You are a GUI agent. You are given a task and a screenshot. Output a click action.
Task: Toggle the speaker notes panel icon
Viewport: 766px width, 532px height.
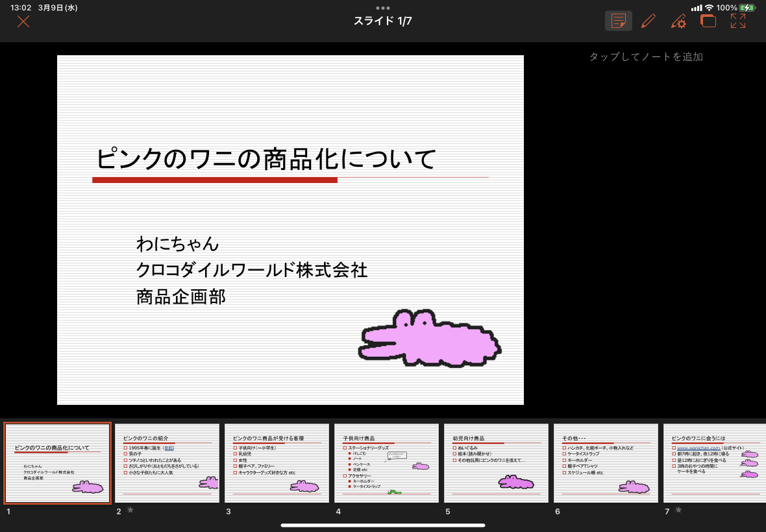click(619, 21)
